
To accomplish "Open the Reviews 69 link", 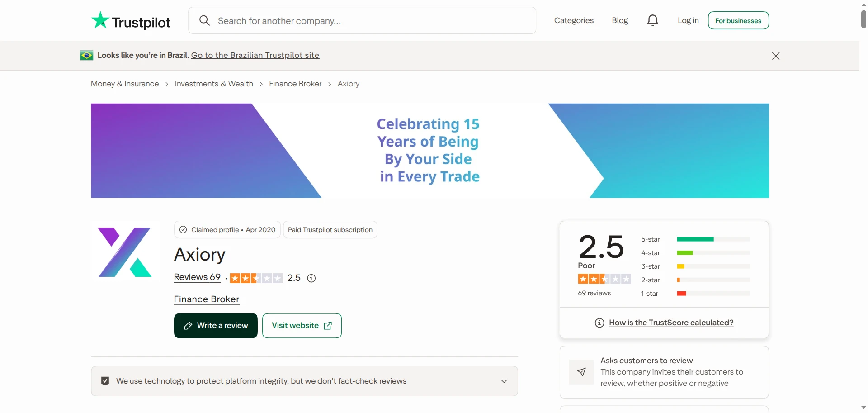I will [197, 277].
